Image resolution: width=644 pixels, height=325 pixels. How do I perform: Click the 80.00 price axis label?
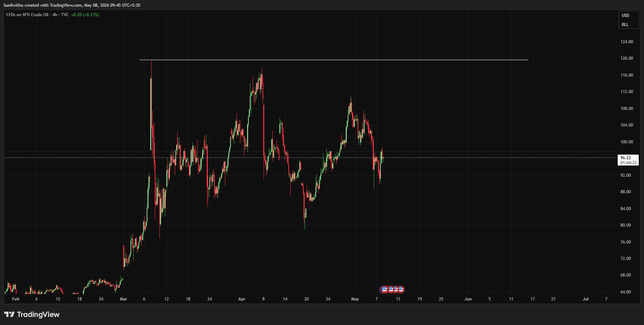[x=626, y=225]
